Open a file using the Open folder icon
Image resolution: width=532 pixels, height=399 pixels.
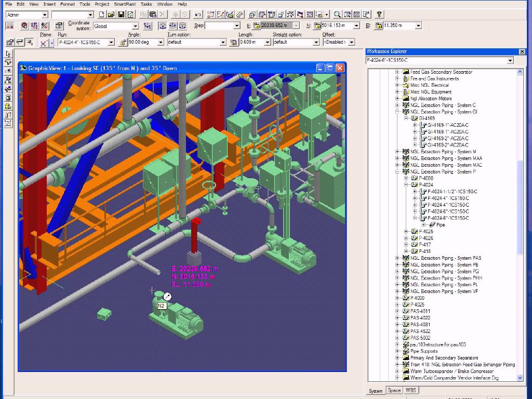[111, 14]
